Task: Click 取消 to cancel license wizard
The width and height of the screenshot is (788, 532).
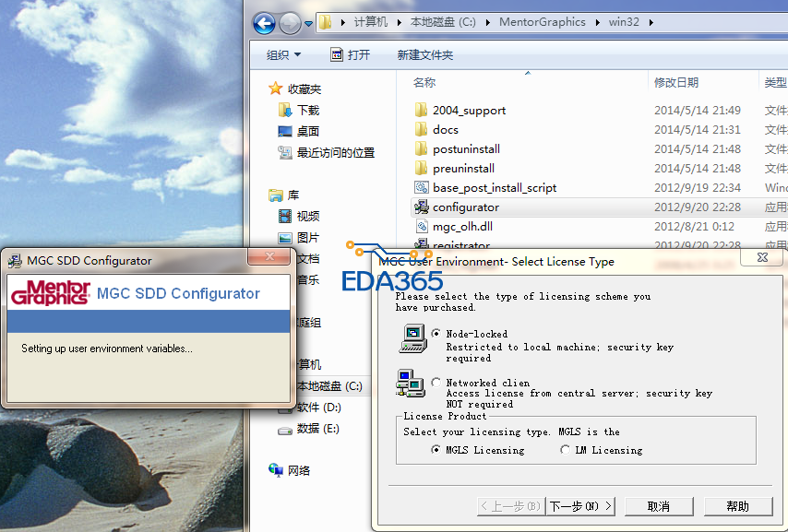Action: point(659,506)
